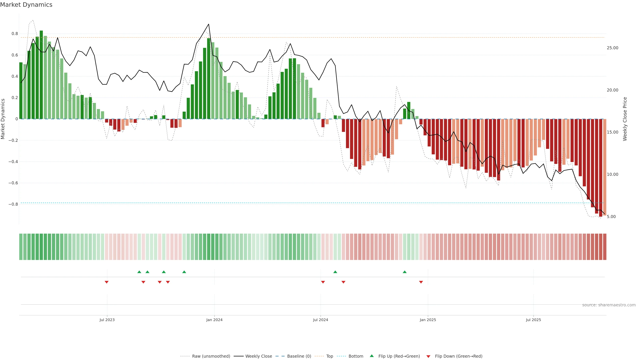The image size is (644, 362).
Task: Click the last red flip-down marker before Jan 2025
Action: point(421,282)
